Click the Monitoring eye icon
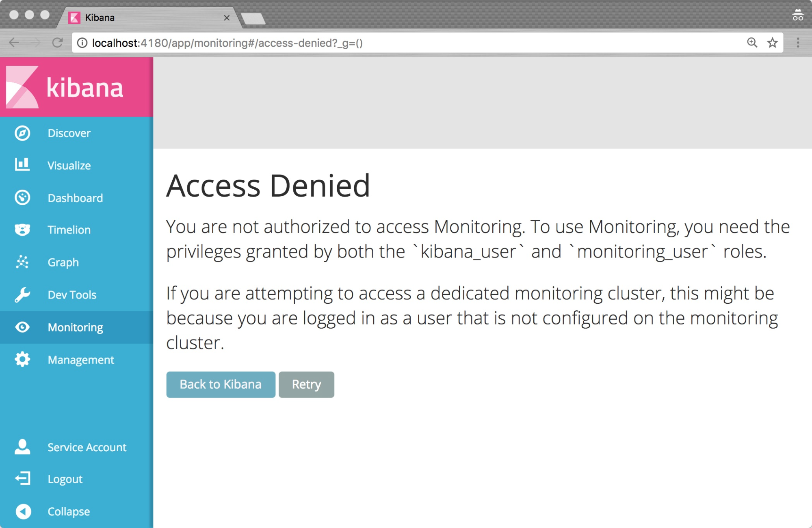This screenshot has height=528, width=812. pos(22,327)
